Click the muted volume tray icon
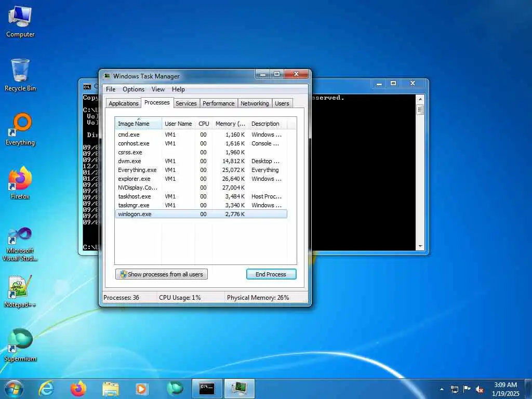 (480, 389)
